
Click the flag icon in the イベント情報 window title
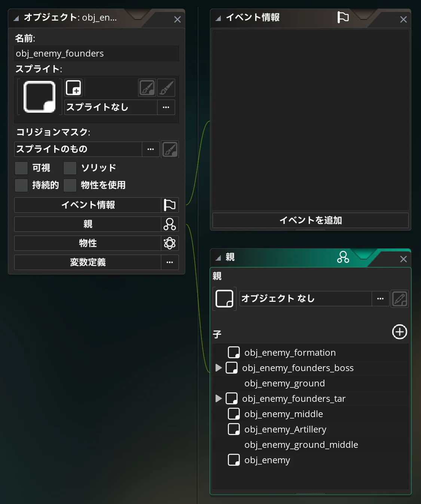(x=343, y=17)
